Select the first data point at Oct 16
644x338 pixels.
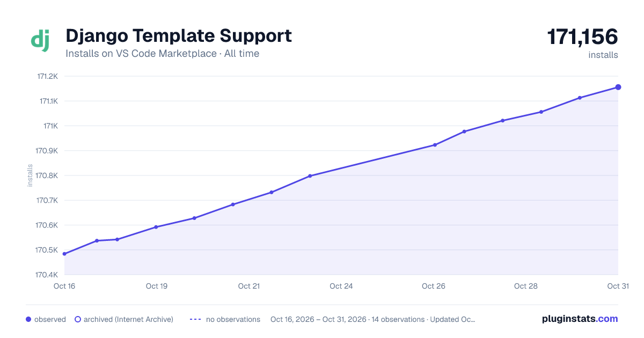pos(64,254)
